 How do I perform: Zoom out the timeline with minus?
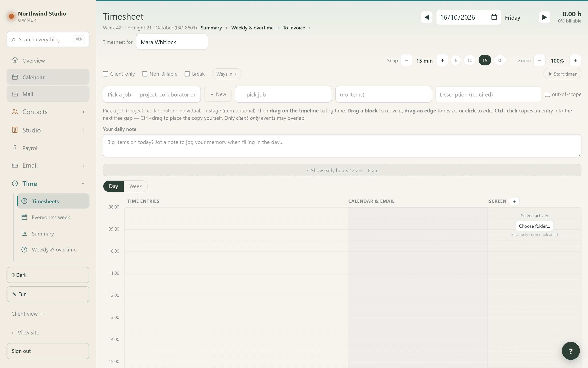tap(539, 60)
